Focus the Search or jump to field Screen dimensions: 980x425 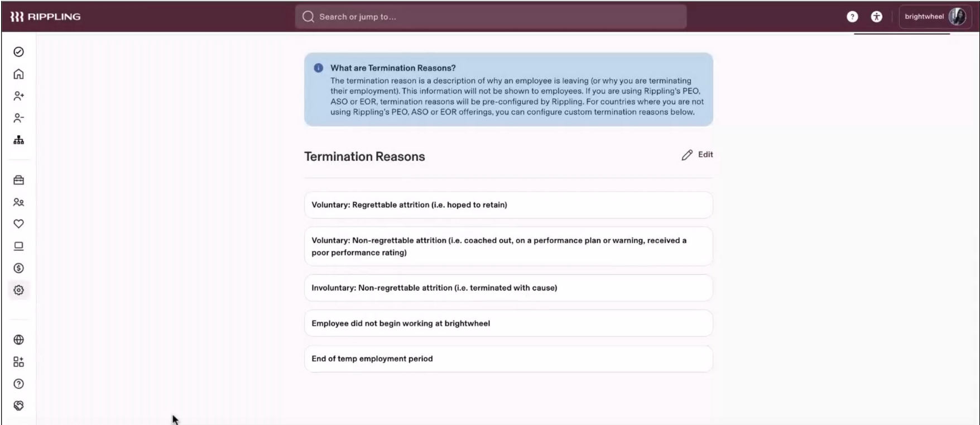click(491, 17)
